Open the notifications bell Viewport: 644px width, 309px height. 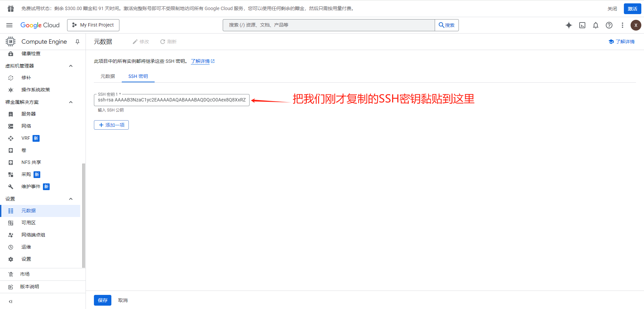[x=596, y=25]
